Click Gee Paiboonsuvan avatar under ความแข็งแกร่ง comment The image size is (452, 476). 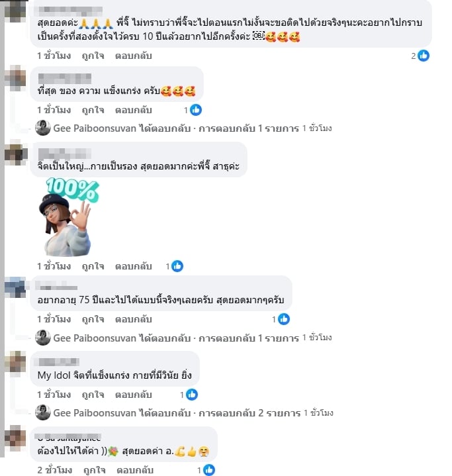tap(43, 128)
